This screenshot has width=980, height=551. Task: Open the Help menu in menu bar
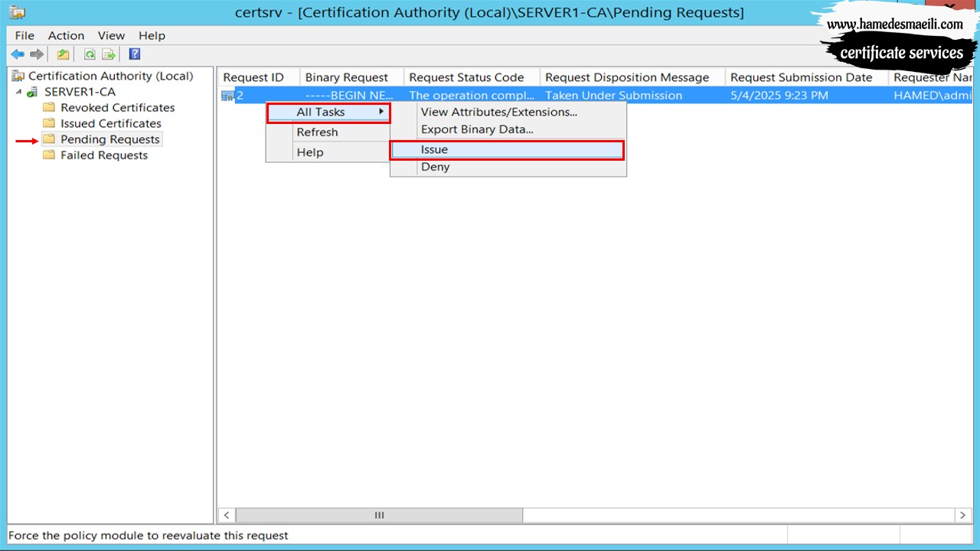click(152, 35)
